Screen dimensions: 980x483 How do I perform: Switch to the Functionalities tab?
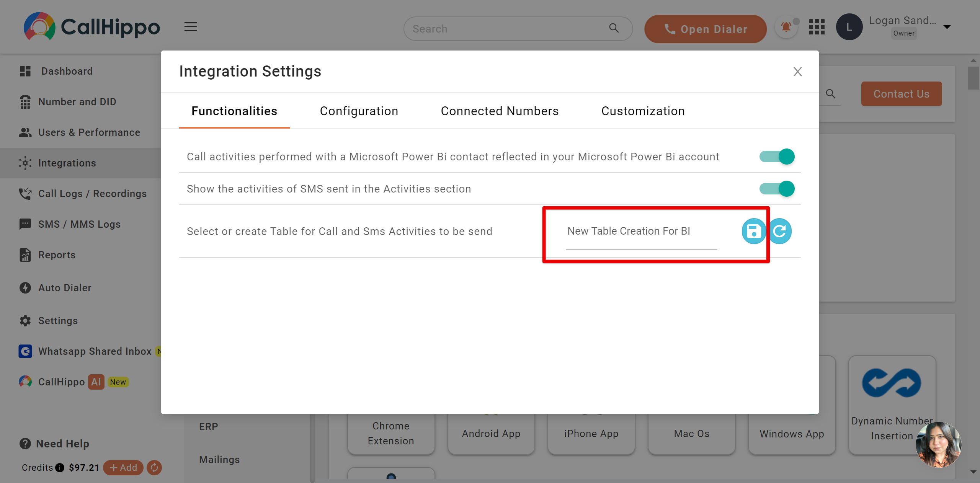pyautogui.click(x=234, y=111)
